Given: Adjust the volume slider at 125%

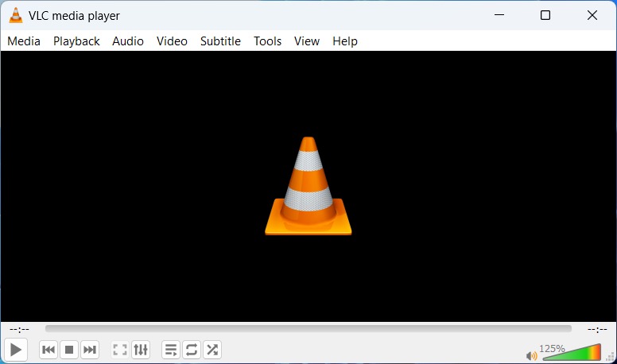Looking at the screenshot, I should (x=572, y=352).
